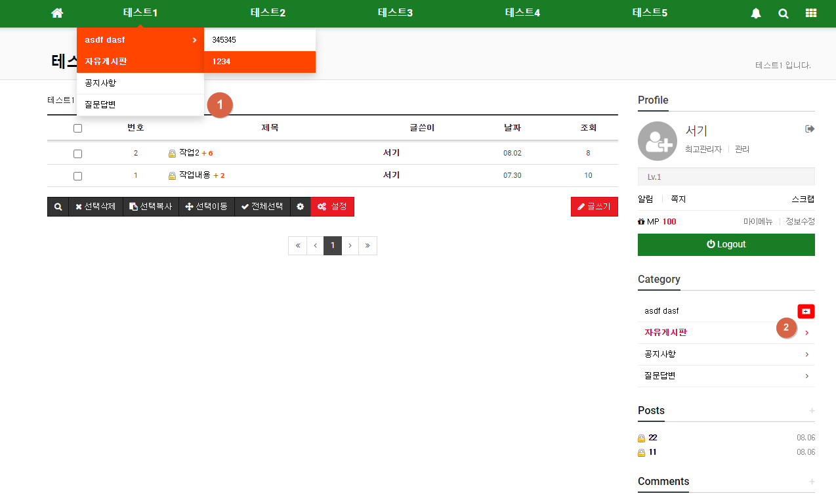Viewport: 836px width, 504px height.
Task: Click the profile avatar image
Action: [x=657, y=141]
